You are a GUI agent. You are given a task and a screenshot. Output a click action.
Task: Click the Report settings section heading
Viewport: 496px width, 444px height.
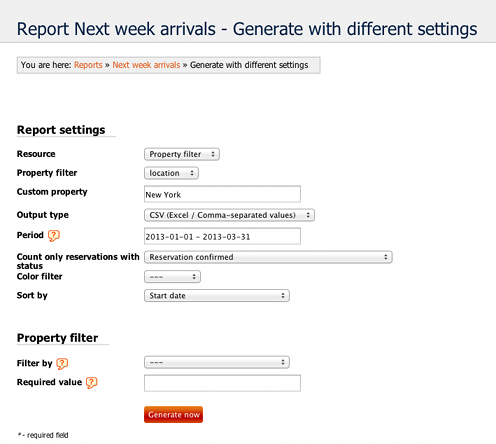(61, 130)
